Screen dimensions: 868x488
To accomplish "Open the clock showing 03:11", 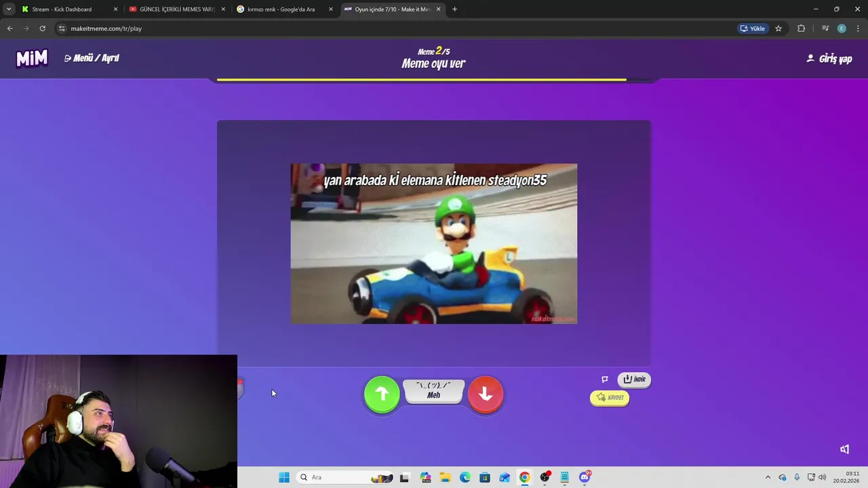I will point(846,477).
